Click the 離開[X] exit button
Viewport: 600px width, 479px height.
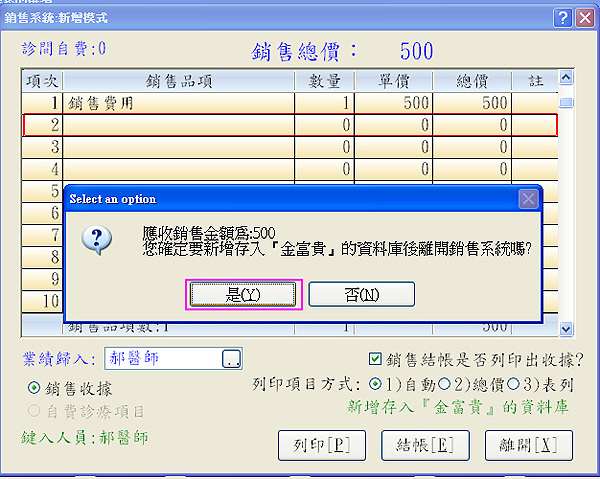pyautogui.click(x=522, y=444)
